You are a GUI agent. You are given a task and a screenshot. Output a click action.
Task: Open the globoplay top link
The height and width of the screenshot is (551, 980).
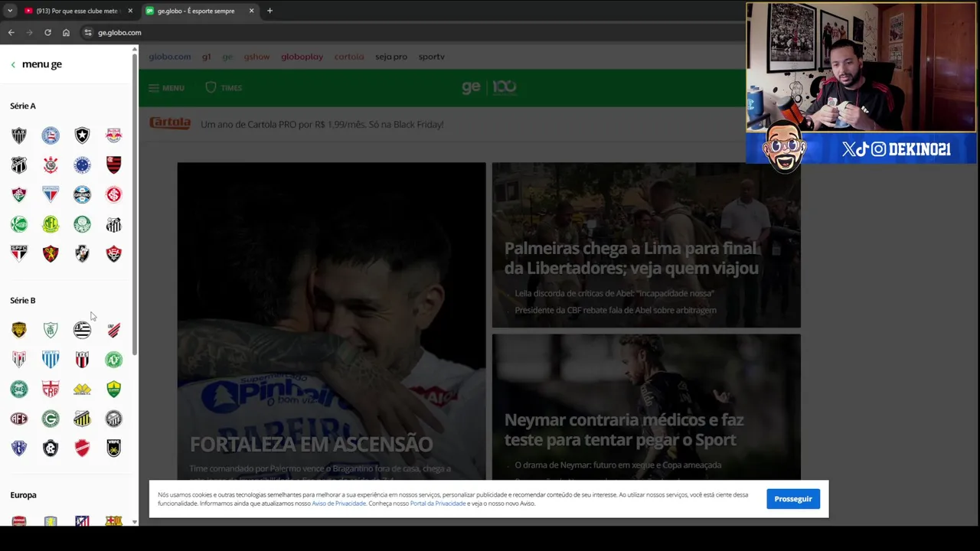[302, 57]
